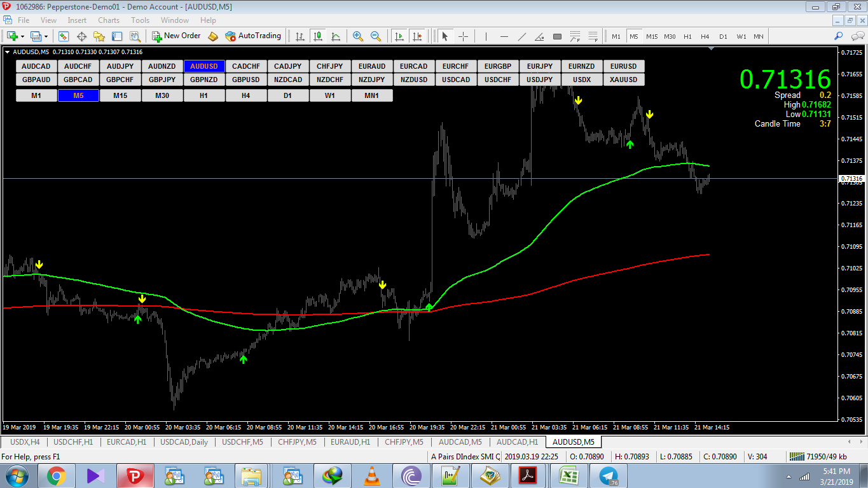Open the Tools menu
Image resolution: width=868 pixels, height=488 pixels.
[x=141, y=20]
